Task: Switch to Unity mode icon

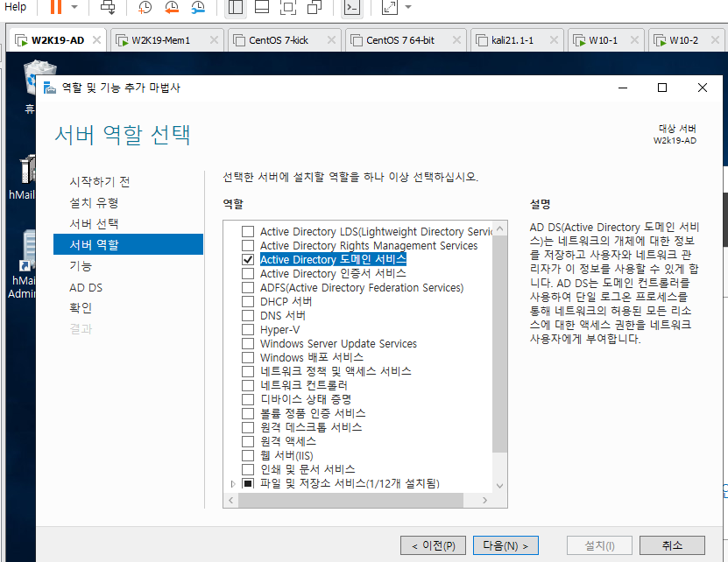Action: click(x=315, y=7)
